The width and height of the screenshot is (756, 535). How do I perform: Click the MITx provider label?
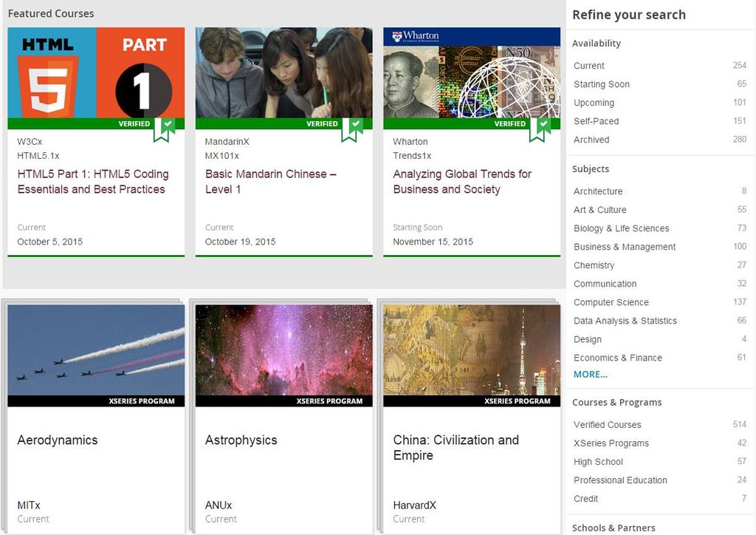[29, 505]
